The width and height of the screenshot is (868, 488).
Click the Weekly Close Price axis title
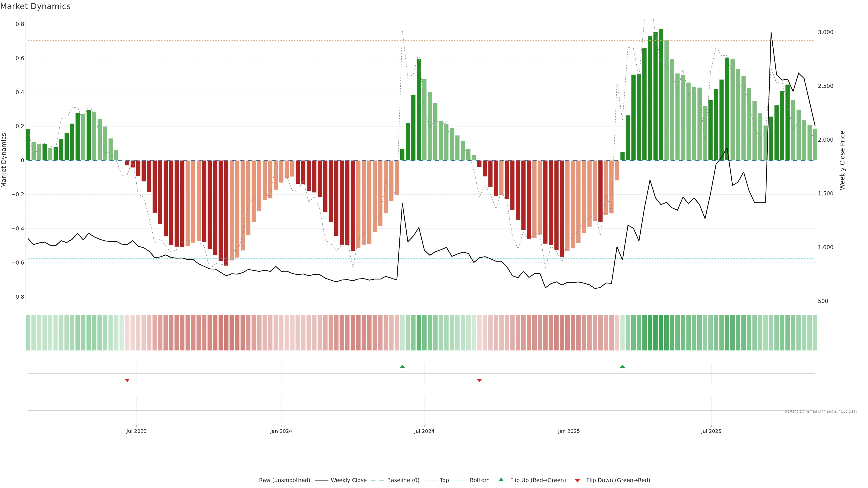[842, 160]
